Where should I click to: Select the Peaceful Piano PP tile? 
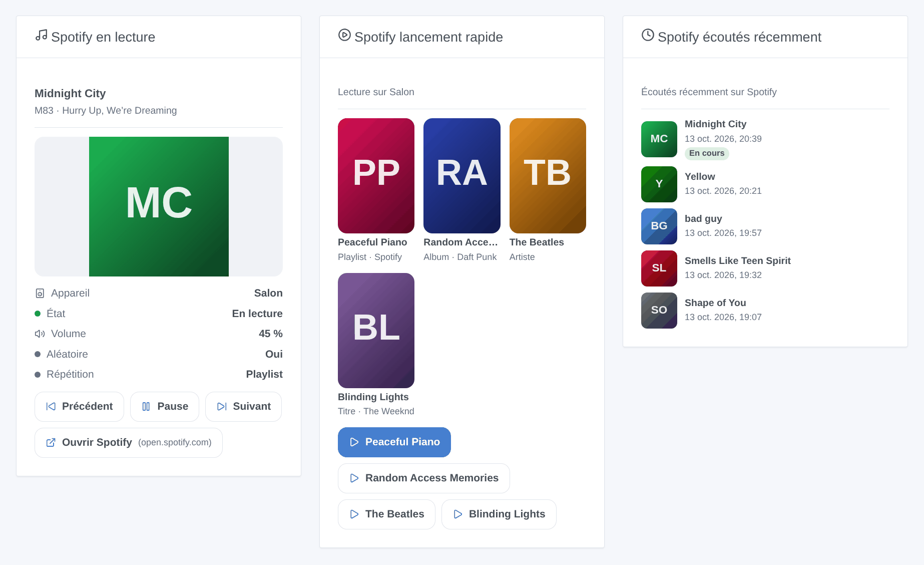click(x=376, y=176)
